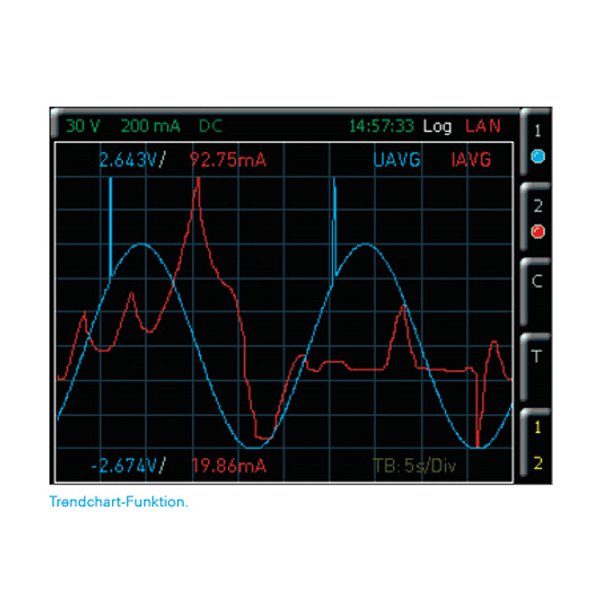This screenshot has width=600, height=600.
Task: Click the 19.86mA minimum current readout
Action: pyautogui.click(x=228, y=465)
